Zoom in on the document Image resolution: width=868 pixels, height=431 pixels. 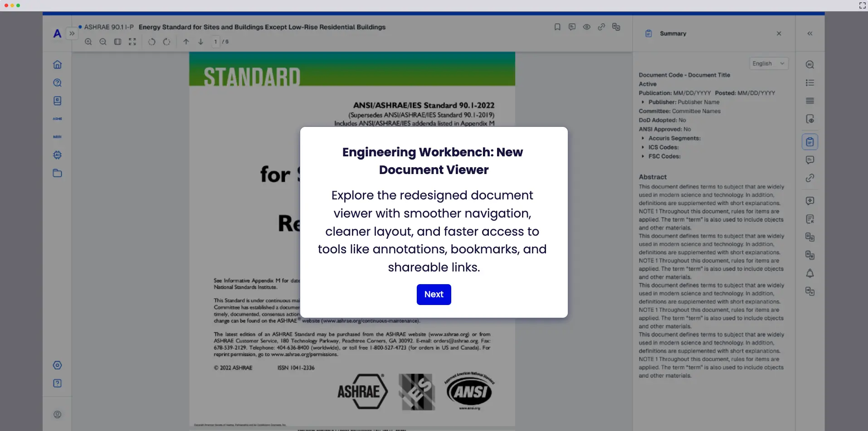point(88,42)
